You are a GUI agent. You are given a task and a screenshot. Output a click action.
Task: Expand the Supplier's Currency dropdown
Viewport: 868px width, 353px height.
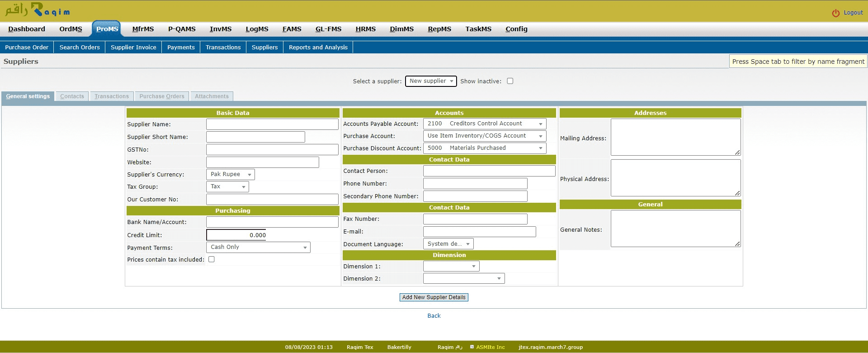tap(230, 174)
